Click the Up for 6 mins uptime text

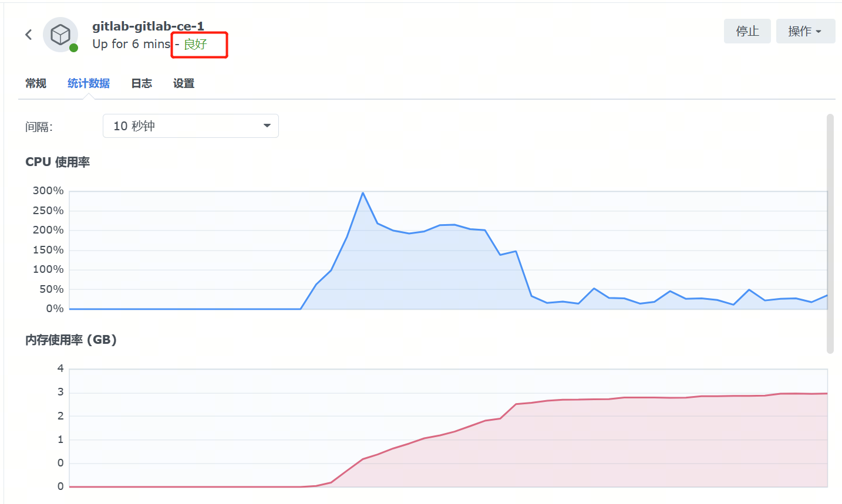tap(130, 45)
